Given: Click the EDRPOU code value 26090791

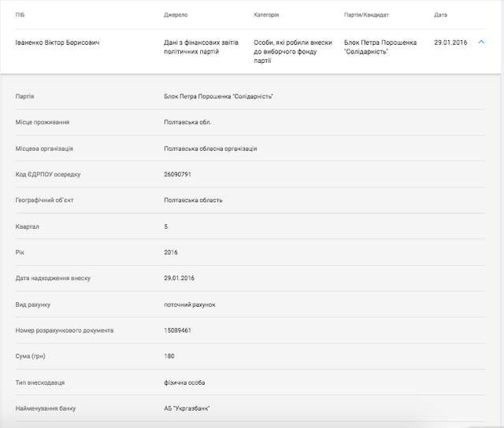Looking at the screenshot, I should coord(178,174).
